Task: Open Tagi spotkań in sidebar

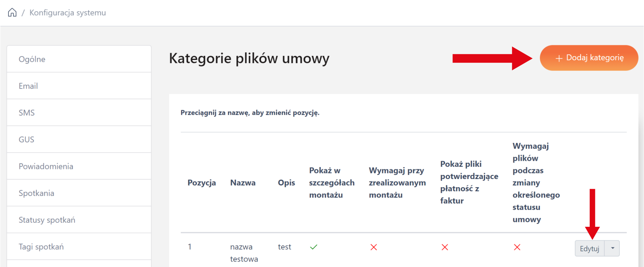Action: [41, 247]
